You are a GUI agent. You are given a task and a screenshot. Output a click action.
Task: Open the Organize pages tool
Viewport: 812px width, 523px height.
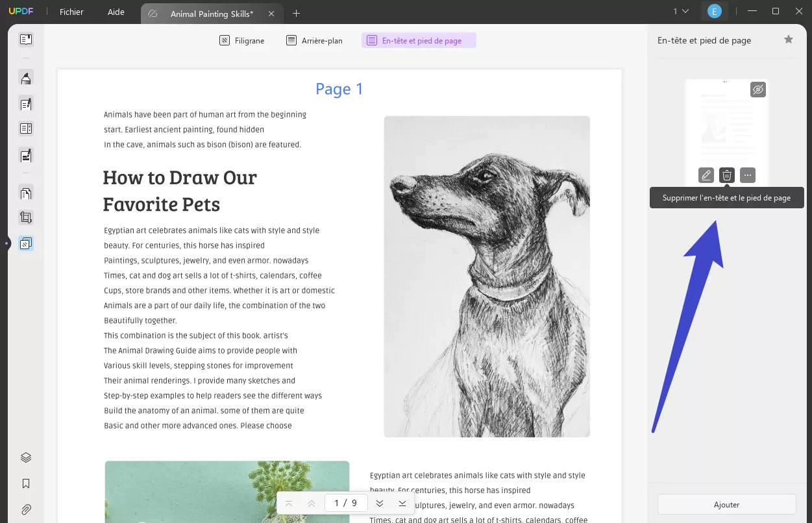[26, 128]
